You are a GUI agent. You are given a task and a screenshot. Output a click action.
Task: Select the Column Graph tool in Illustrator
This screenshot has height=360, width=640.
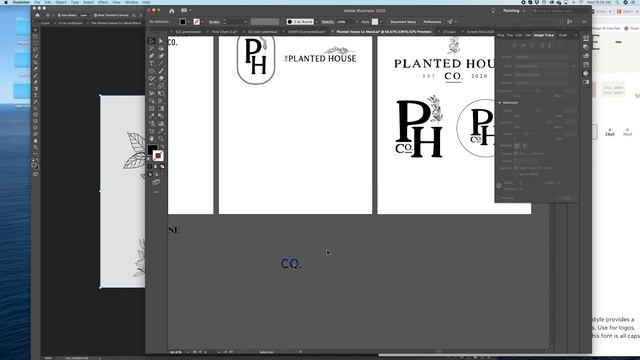161,123
